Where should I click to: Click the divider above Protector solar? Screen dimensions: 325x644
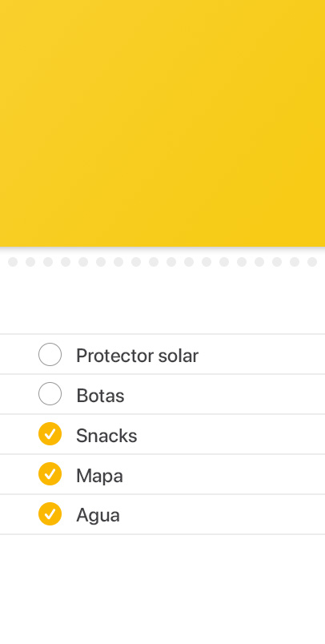162,334
